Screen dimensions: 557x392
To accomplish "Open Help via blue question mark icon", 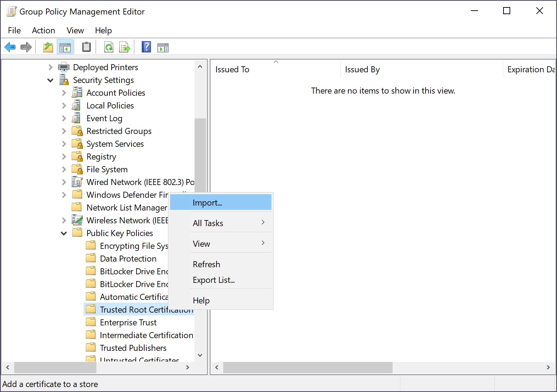I will (146, 47).
